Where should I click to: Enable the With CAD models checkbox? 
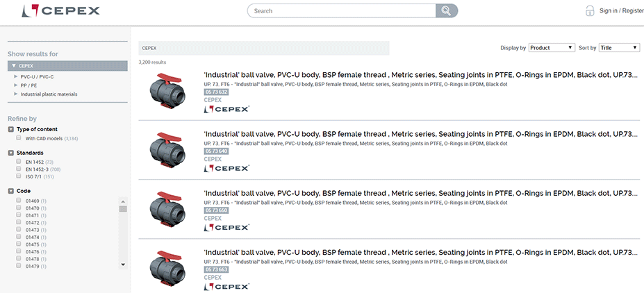coord(19,138)
